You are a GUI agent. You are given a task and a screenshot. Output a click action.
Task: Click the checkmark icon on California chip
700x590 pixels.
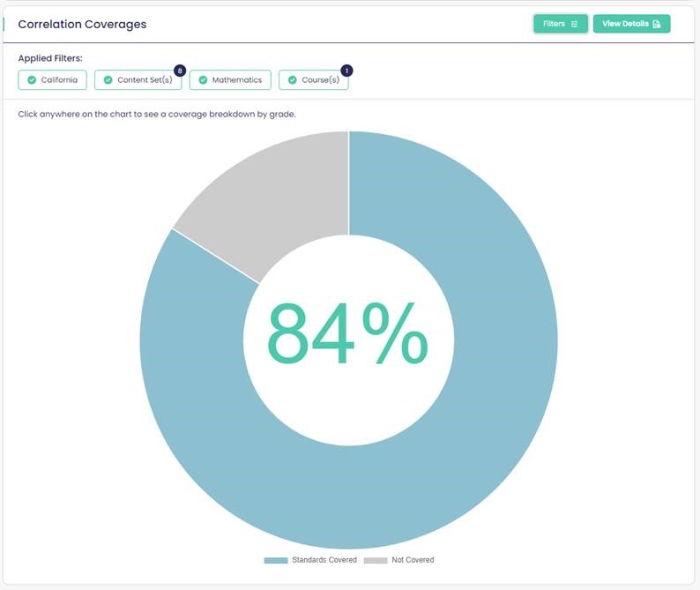pyautogui.click(x=32, y=80)
